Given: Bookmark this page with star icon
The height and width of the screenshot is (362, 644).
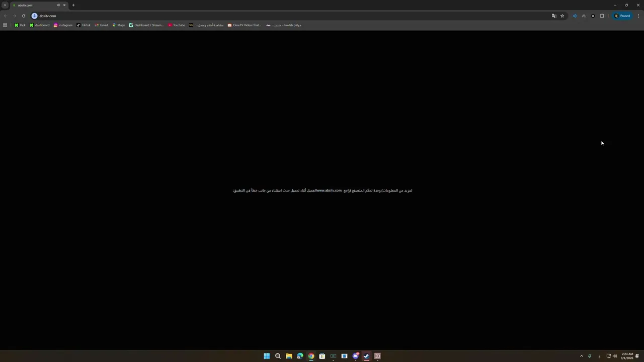Looking at the screenshot, I should (562, 16).
